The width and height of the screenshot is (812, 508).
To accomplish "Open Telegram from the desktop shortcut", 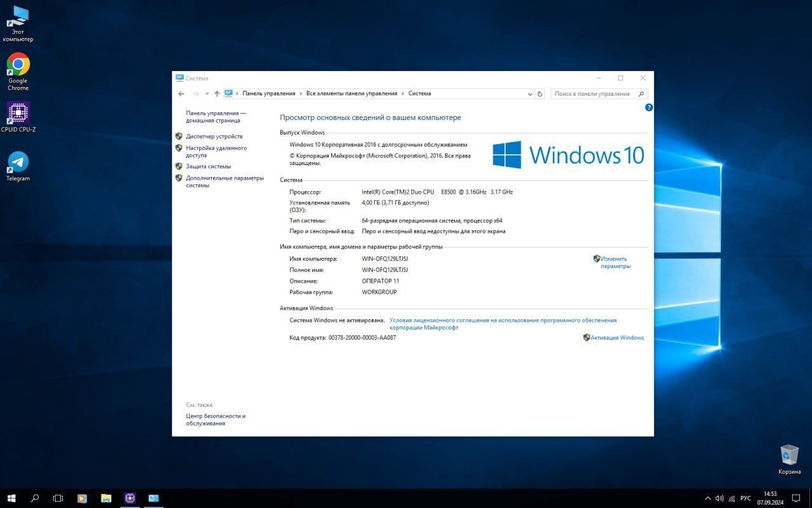I will point(18,166).
